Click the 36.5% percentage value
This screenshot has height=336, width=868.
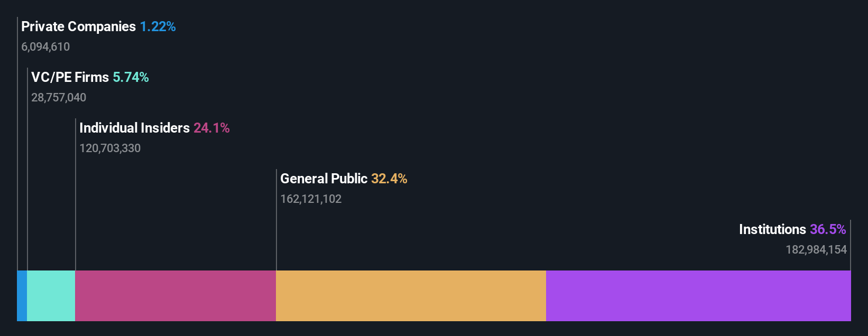click(x=828, y=229)
